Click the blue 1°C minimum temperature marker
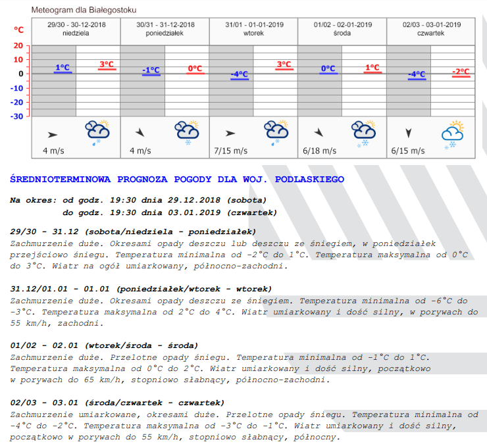The width and height of the screenshot is (487, 448). (63, 68)
